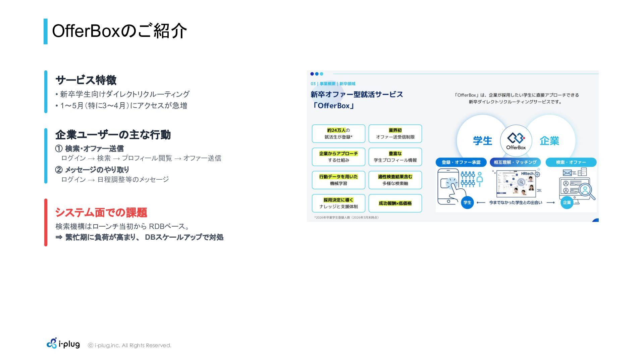The width and height of the screenshot is (644, 362).
Task: Click the 登録・オファー承認 pill label
Action: coord(461,162)
